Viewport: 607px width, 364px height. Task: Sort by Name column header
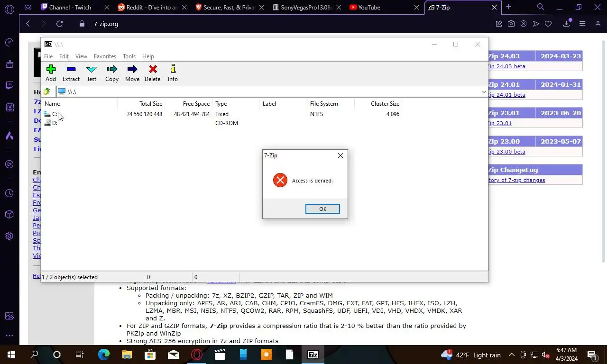tap(80, 104)
